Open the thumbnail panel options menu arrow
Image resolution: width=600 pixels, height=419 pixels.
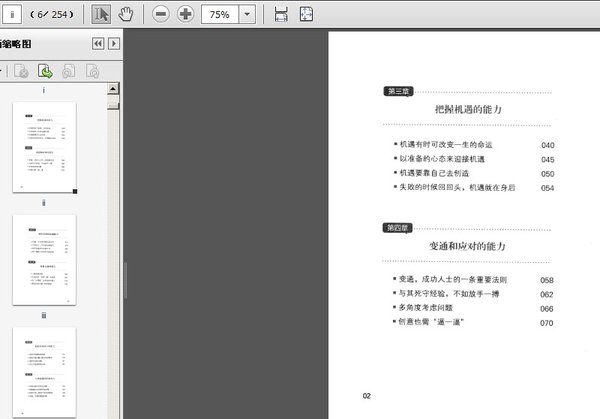[114, 44]
